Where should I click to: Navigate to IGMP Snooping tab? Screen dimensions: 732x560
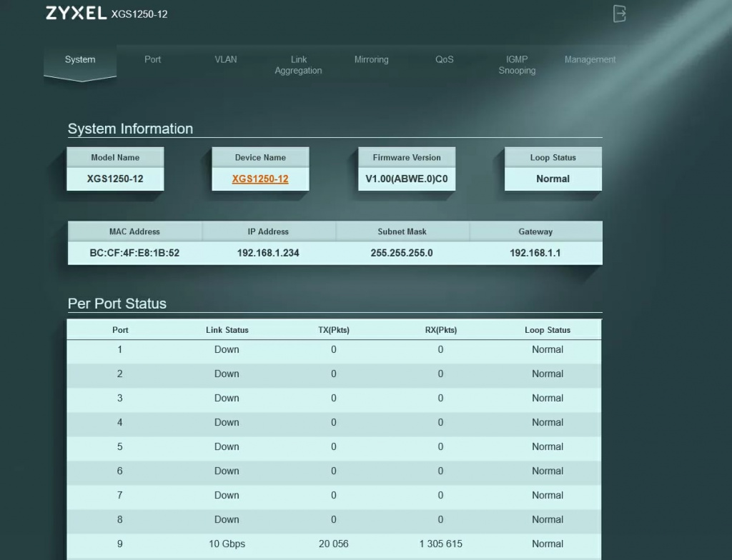pos(517,65)
